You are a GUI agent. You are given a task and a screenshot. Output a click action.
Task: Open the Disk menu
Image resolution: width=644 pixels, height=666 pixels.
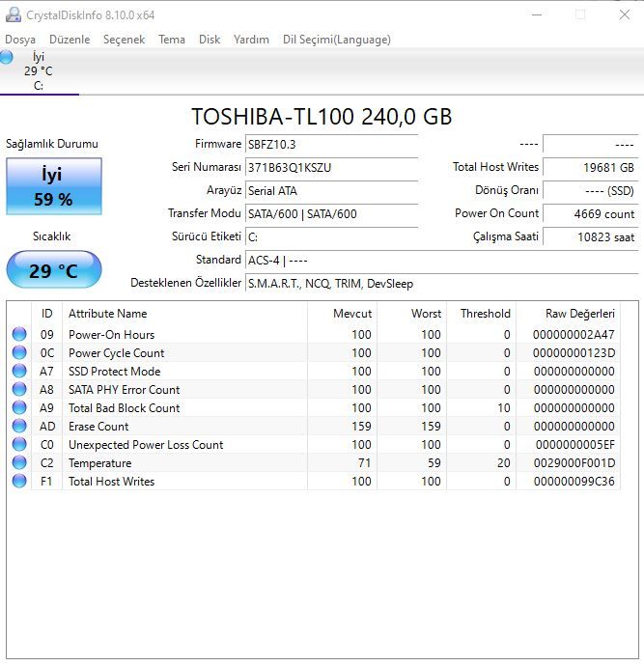(210, 40)
